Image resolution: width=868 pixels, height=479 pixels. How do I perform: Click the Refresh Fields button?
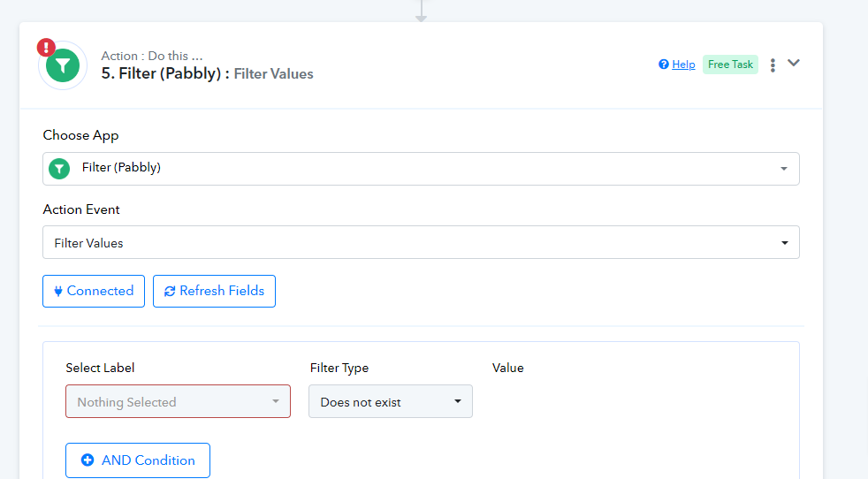[x=214, y=292]
